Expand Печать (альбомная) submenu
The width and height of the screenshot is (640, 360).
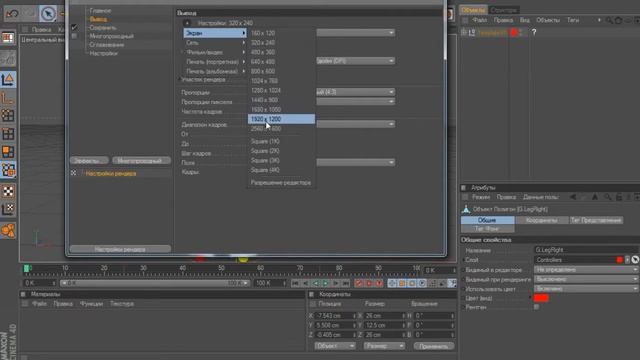(215, 71)
